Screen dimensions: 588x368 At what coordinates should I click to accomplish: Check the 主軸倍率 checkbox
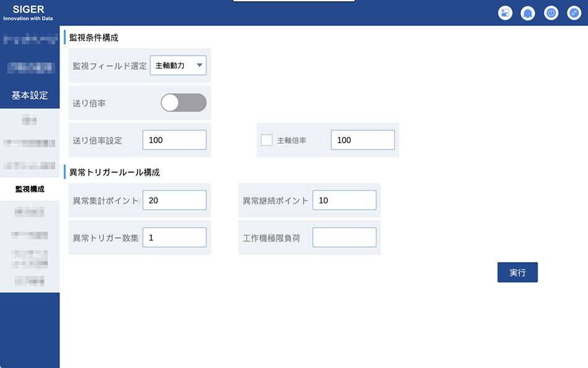click(267, 140)
